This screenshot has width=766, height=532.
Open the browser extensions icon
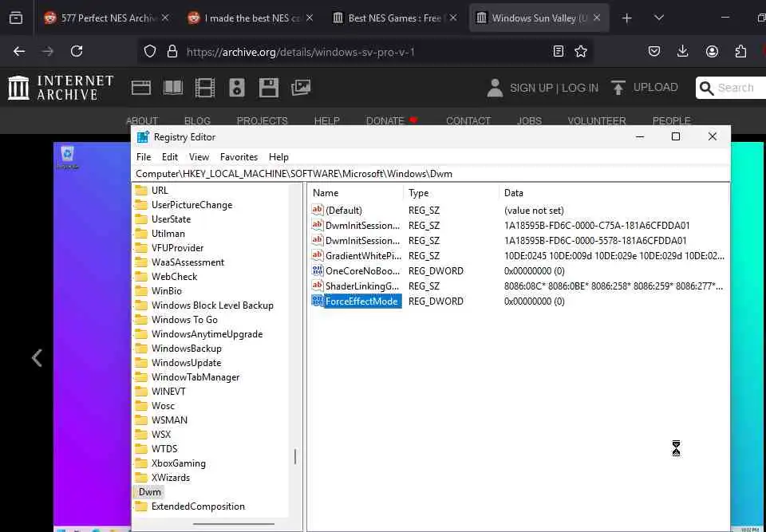pos(740,51)
